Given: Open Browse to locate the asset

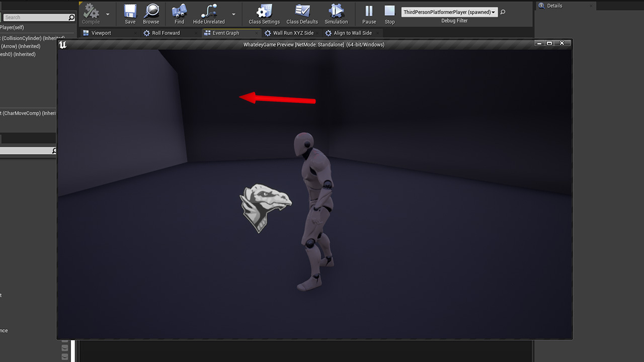Looking at the screenshot, I should pos(151,14).
